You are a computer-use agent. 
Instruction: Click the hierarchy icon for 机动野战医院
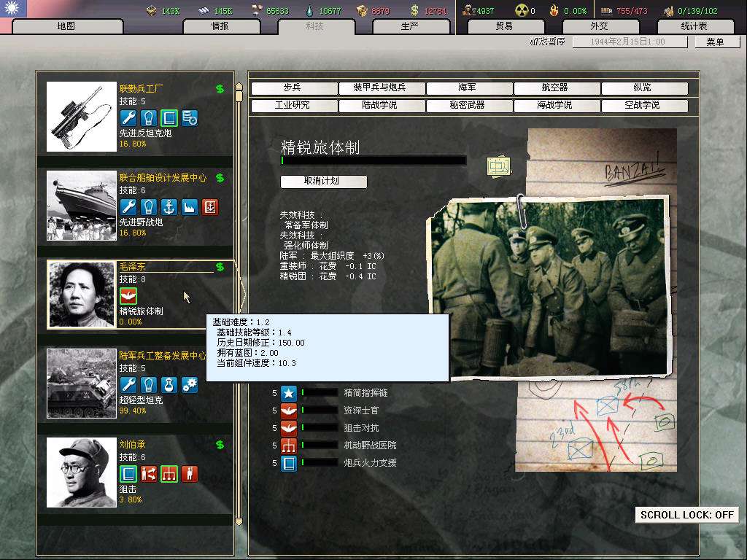[x=289, y=446]
